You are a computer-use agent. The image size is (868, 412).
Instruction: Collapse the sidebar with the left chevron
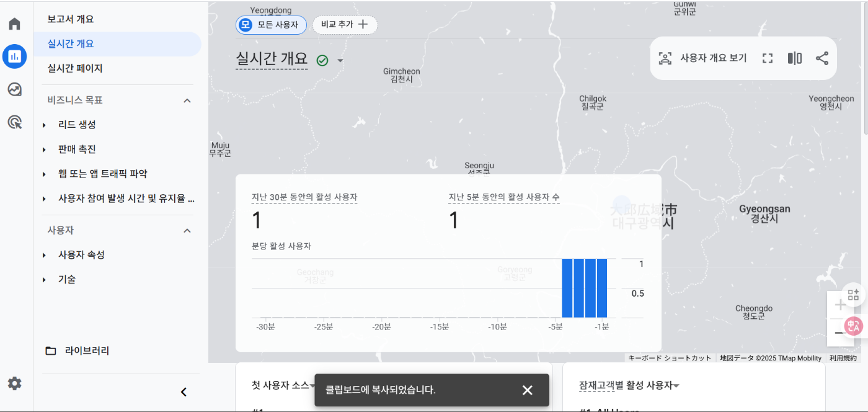[x=184, y=392]
